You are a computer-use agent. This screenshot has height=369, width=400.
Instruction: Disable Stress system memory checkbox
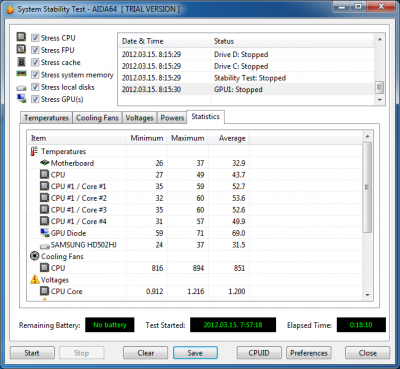tap(35, 75)
